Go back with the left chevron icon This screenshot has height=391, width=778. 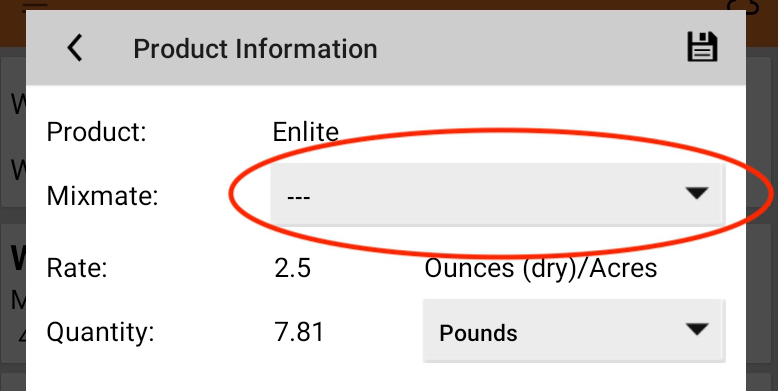click(75, 49)
